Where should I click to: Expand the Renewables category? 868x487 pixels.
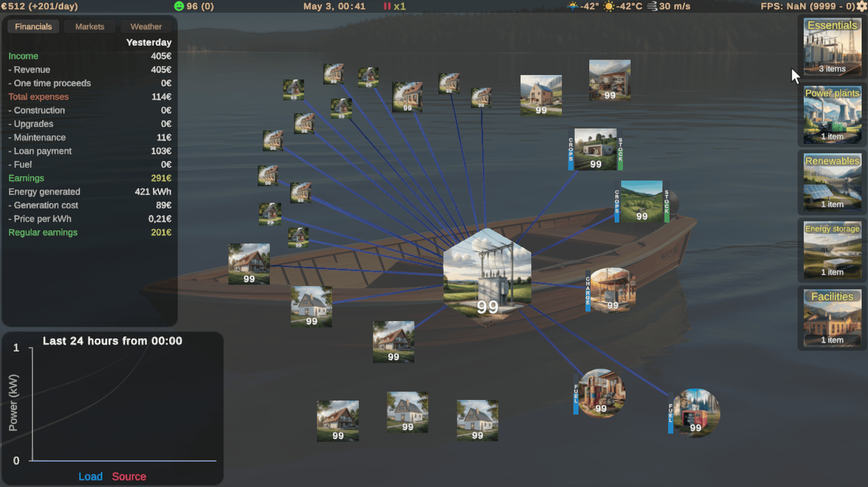pyautogui.click(x=832, y=183)
